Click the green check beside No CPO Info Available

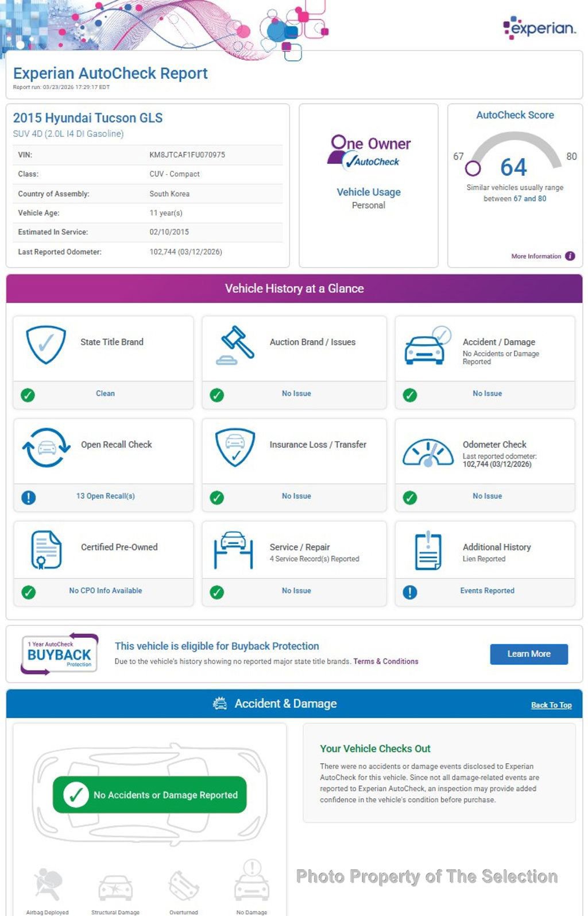(x=28, y=592)
